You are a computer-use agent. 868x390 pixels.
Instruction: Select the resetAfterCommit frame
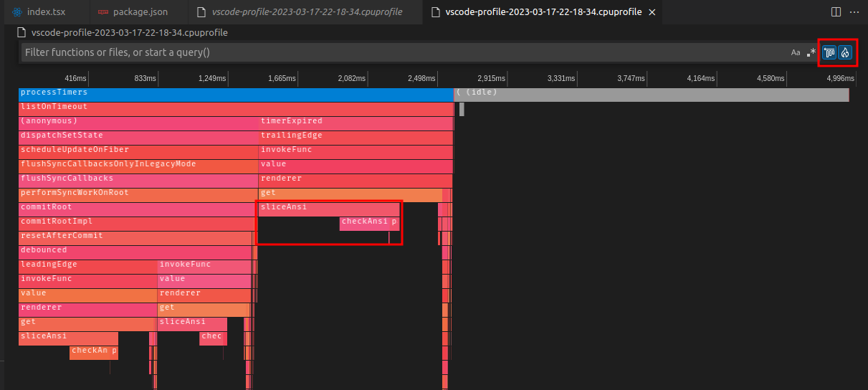[x=136, y=238]
